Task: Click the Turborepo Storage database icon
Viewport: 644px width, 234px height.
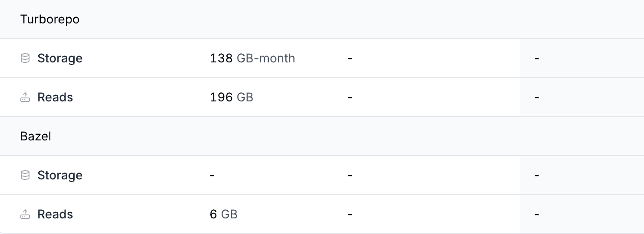Action: 25,58
